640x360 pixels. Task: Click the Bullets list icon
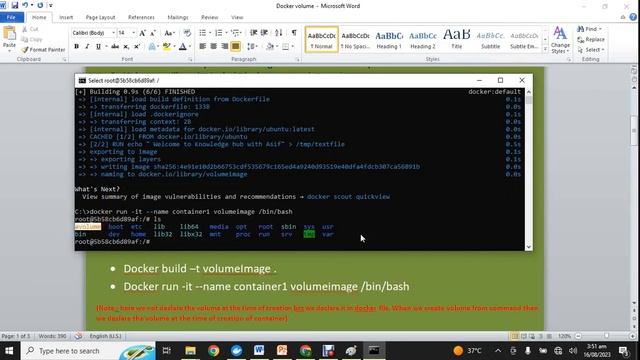point(204,33)
